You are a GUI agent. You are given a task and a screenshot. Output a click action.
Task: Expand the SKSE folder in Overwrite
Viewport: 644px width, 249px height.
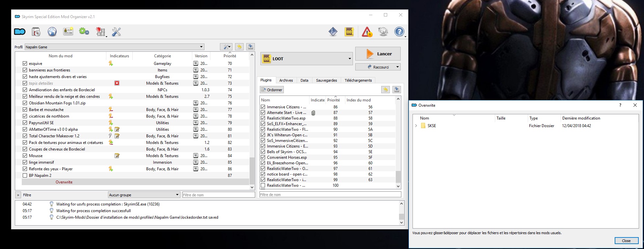(416, 126)
